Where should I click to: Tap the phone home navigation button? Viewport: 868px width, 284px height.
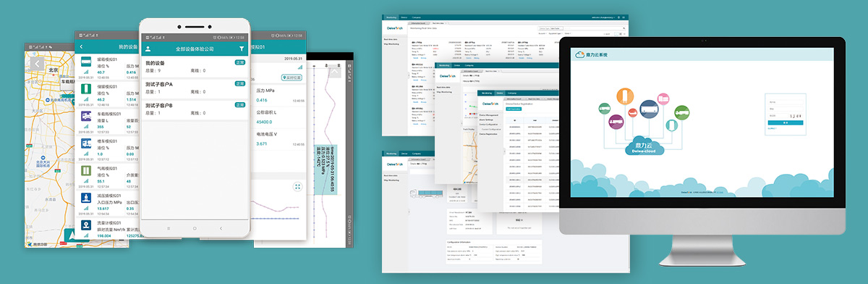195,227
